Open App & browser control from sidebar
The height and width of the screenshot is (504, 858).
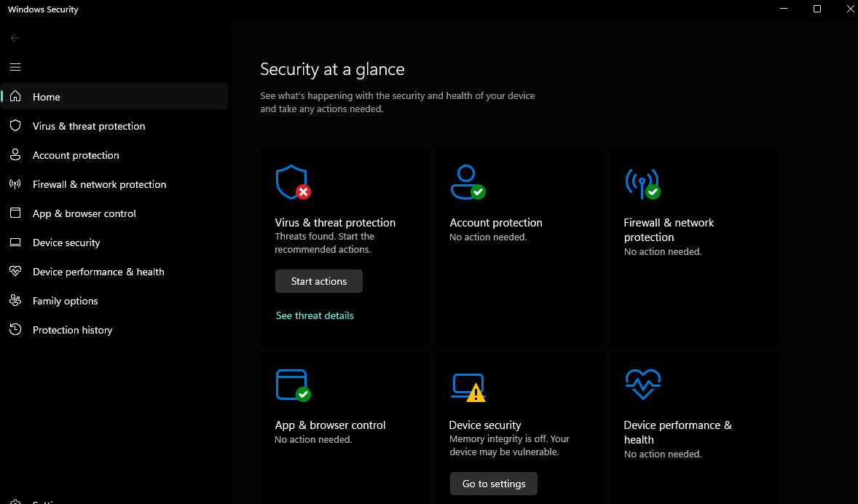pos(114,213)
